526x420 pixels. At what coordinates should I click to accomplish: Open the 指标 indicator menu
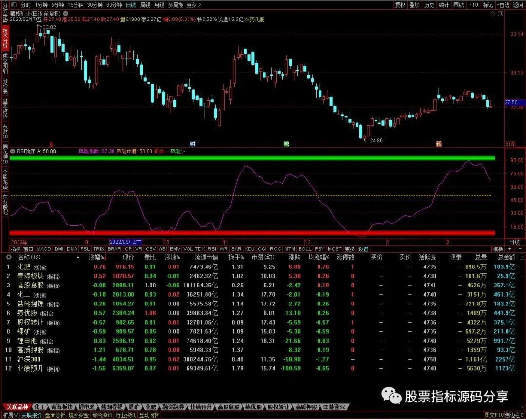(16, 249)
